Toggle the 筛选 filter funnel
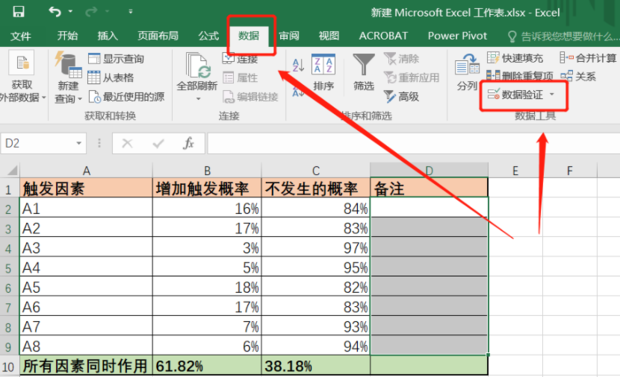Viewport: 620px width, 377px height. pyautogui.click(x=363, y=72)
